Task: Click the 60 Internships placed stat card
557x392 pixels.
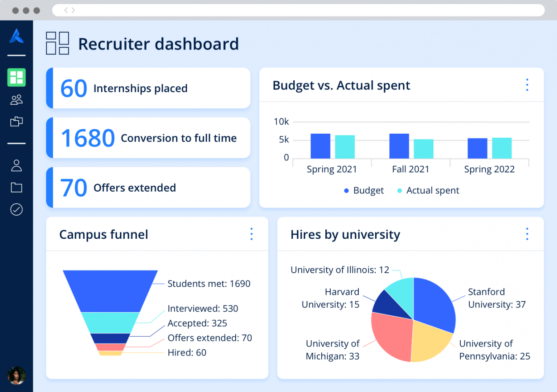Action: [148, 88]
